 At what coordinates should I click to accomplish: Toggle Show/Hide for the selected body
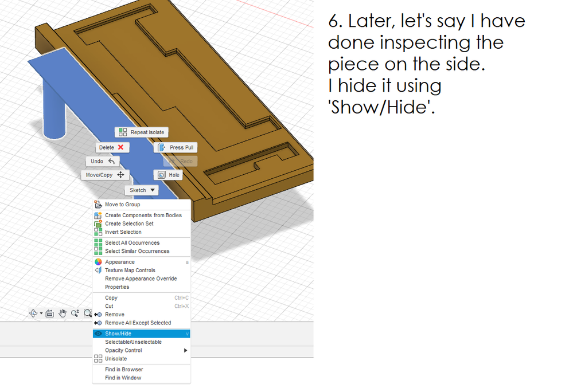[142, 334]
